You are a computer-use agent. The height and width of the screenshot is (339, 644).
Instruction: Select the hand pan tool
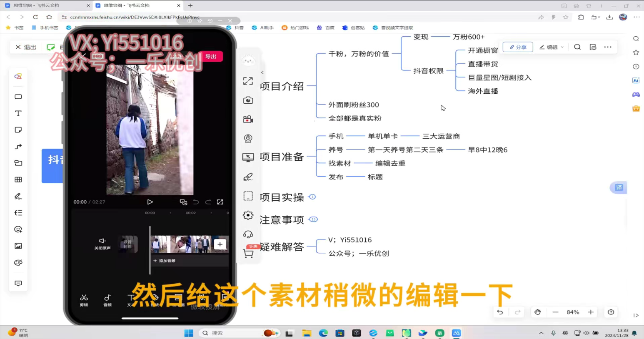tap(538, 312)
